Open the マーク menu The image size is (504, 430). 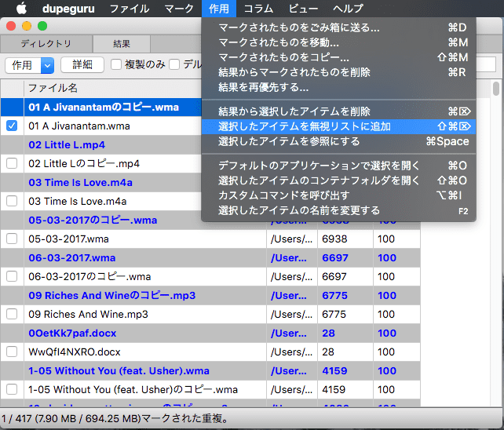(x=179, y=9)
